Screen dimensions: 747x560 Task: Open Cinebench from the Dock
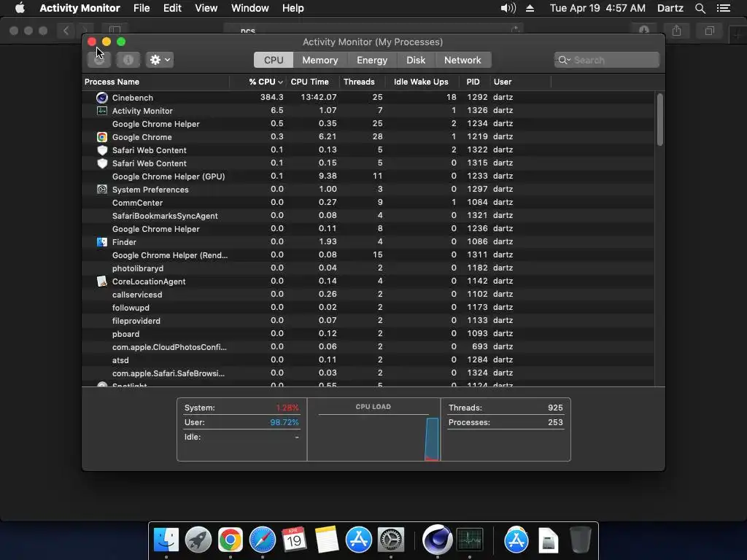(438, 539)
